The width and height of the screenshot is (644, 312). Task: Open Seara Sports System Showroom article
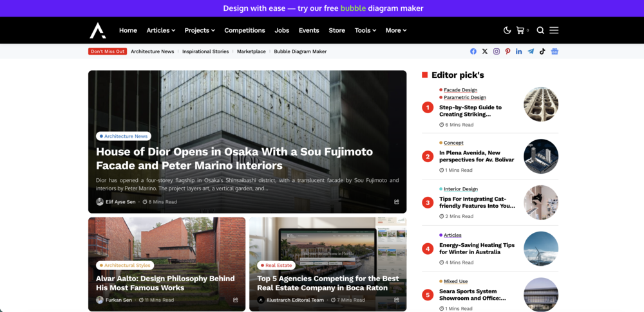pyautogui.click(x=472, y=295)
